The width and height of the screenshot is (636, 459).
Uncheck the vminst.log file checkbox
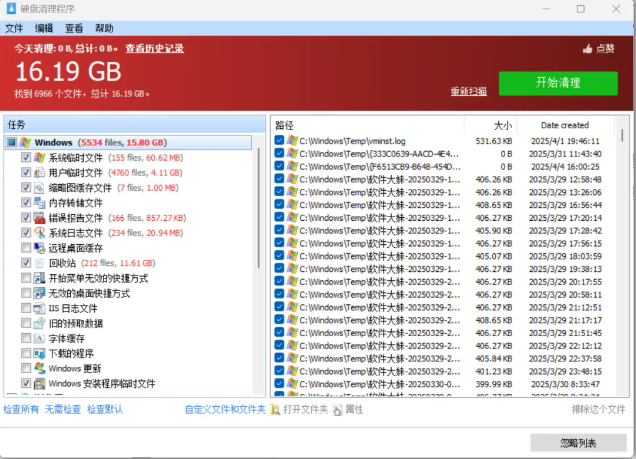click(279, 140)
